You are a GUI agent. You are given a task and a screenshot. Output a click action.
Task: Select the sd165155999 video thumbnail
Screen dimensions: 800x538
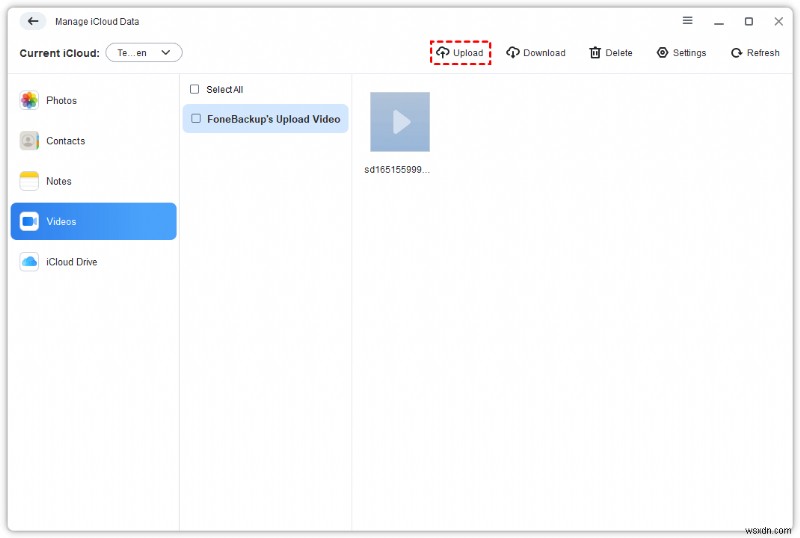point(399,121)
